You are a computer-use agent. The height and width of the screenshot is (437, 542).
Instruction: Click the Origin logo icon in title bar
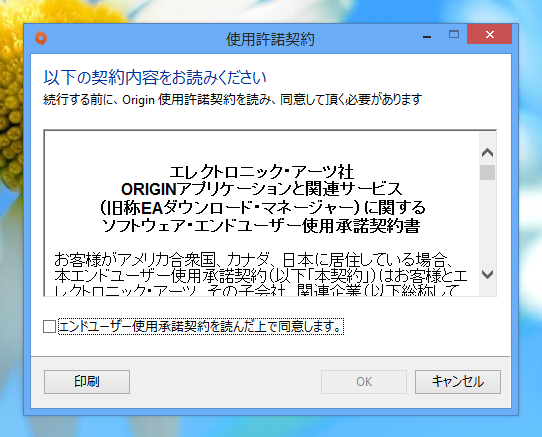click(x=41, y=38)
